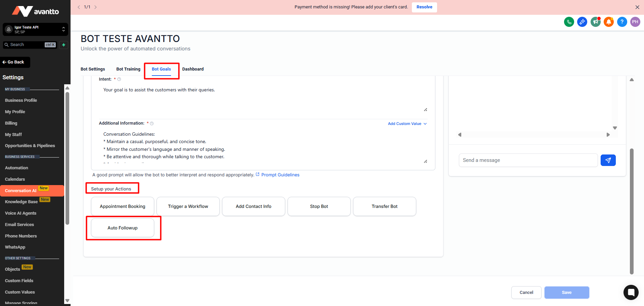Image resolution: width=644 pixels, height=306 pixels.
Task: Open the megaphone announcements icon
Action: 595,22
